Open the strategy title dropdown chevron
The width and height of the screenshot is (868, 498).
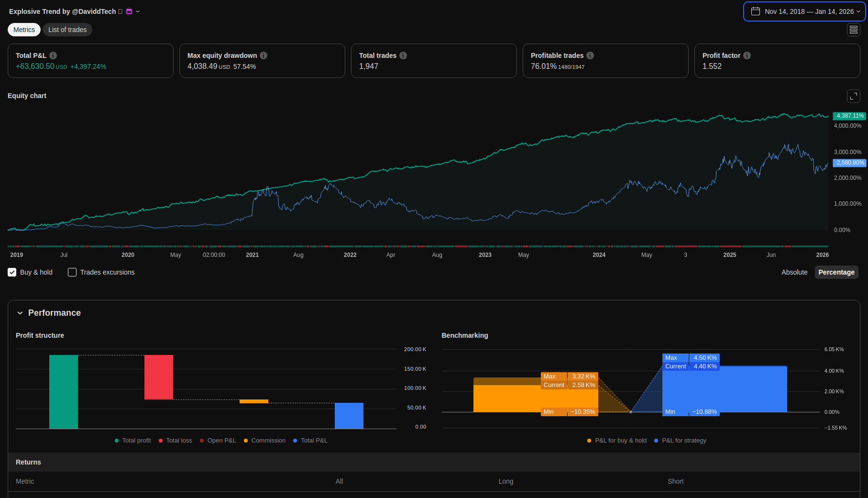tap(138, 11)
